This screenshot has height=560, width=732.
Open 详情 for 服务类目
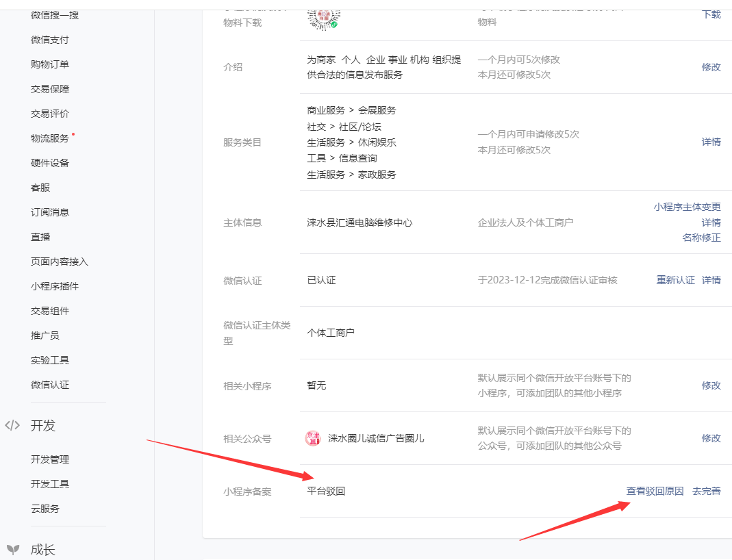[711, 142]
